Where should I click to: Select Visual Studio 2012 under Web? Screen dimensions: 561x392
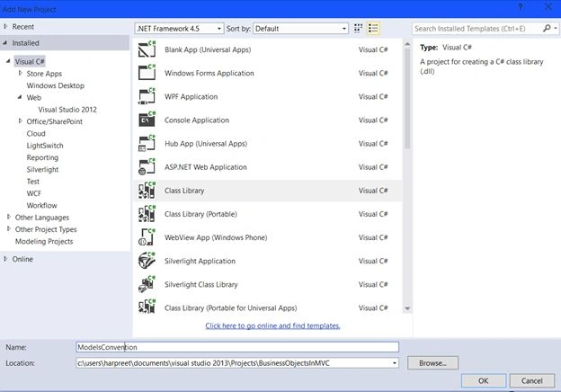coord(67,110)
